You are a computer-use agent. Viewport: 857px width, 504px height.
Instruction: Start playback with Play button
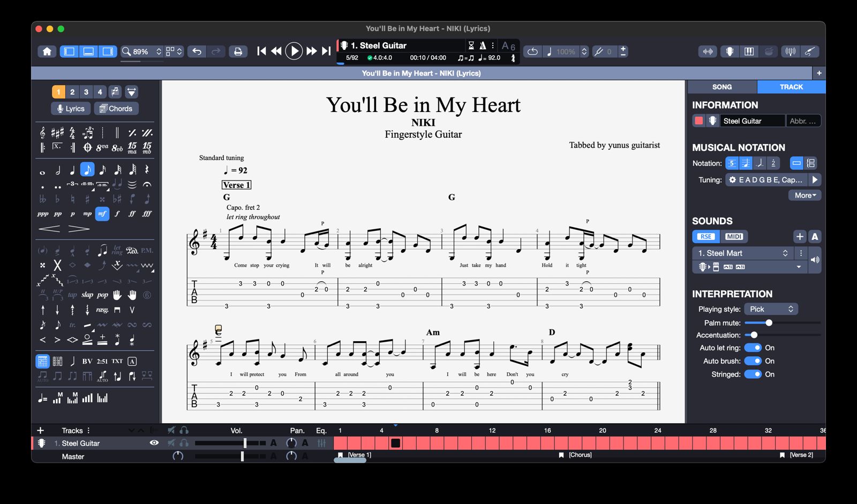[x=294, y=51]
